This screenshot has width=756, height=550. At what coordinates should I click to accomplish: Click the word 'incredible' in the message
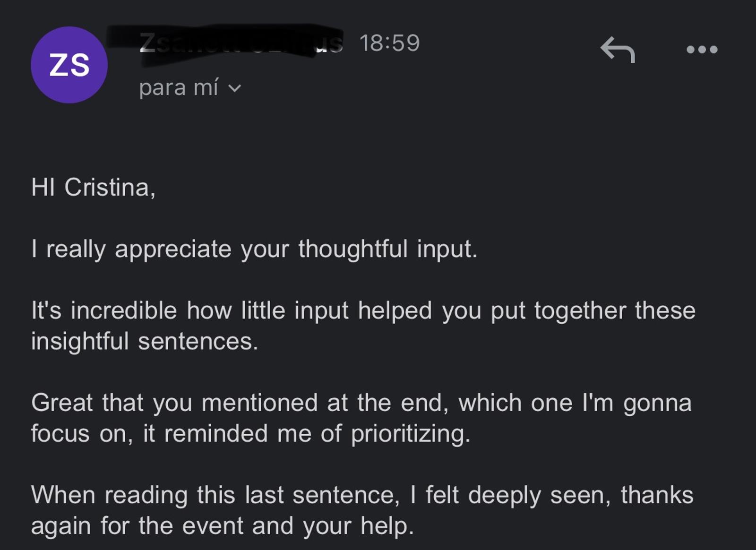click(x=124, y=310)
